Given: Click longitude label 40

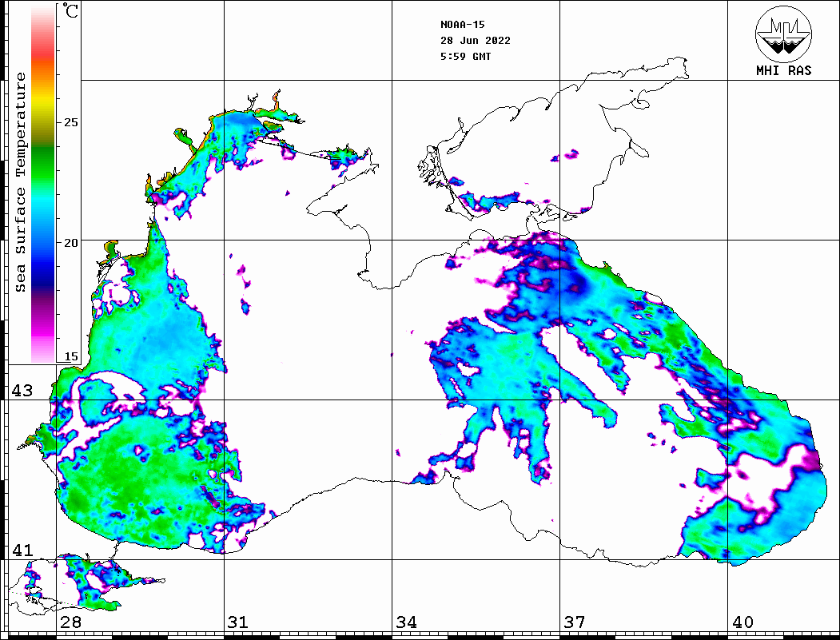Looking at the screenshot, I should tap(742, 622).
